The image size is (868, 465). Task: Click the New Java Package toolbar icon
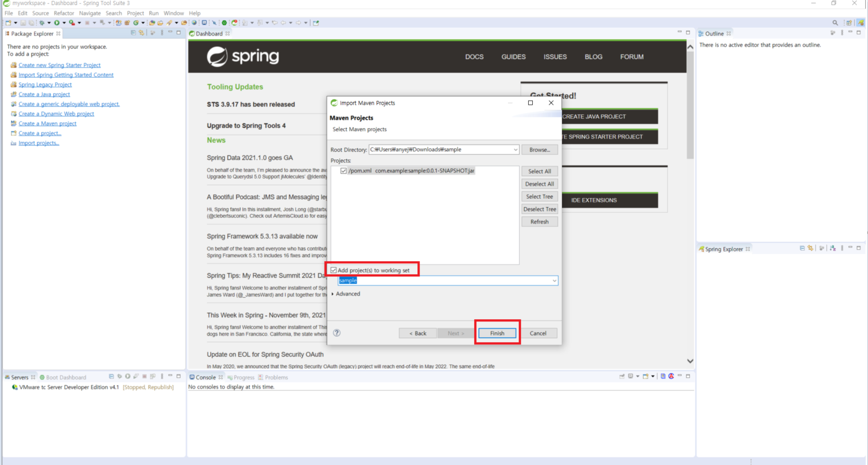127,23
